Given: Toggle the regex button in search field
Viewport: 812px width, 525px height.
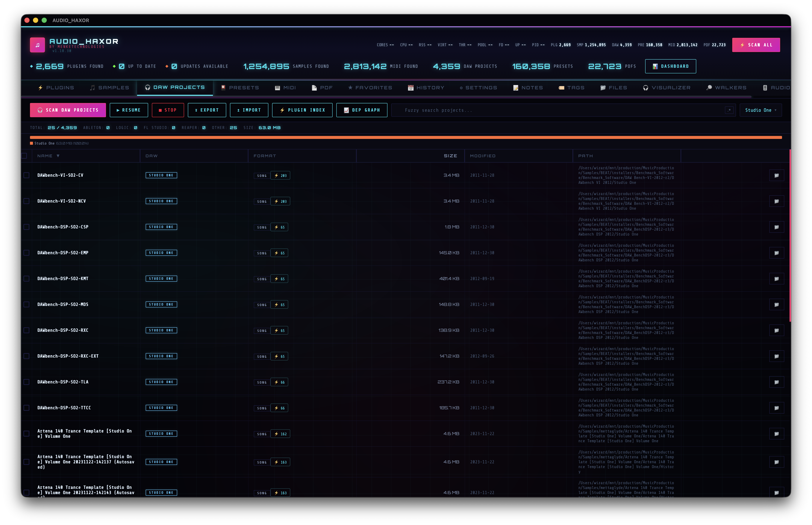Looking at the screenshot, I should [x=729, y=110].
